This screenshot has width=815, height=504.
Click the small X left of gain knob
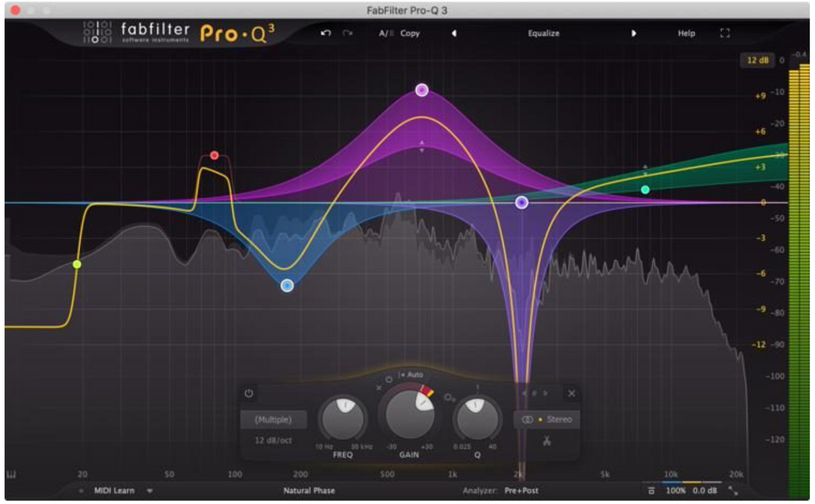pos(379,388)
